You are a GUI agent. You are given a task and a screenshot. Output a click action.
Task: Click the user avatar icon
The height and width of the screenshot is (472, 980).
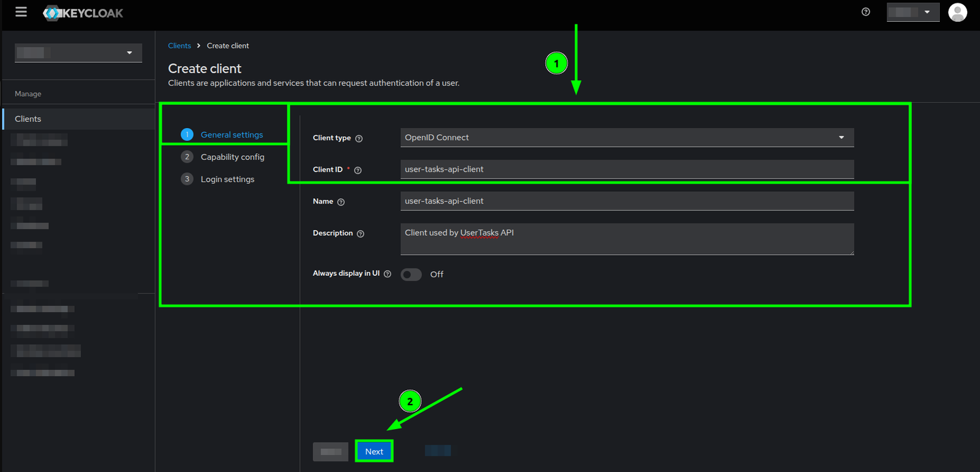click(x=958, y=12)
